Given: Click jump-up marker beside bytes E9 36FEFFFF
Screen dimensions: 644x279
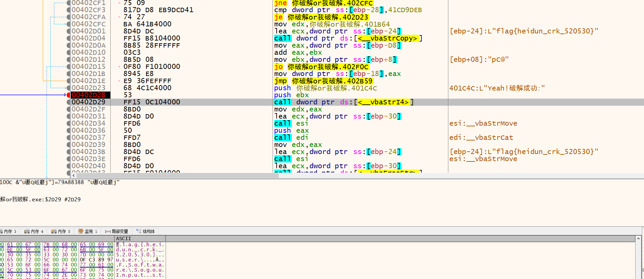Looking at the screenshot, I should pyautogui.click(x=119, y=81).
